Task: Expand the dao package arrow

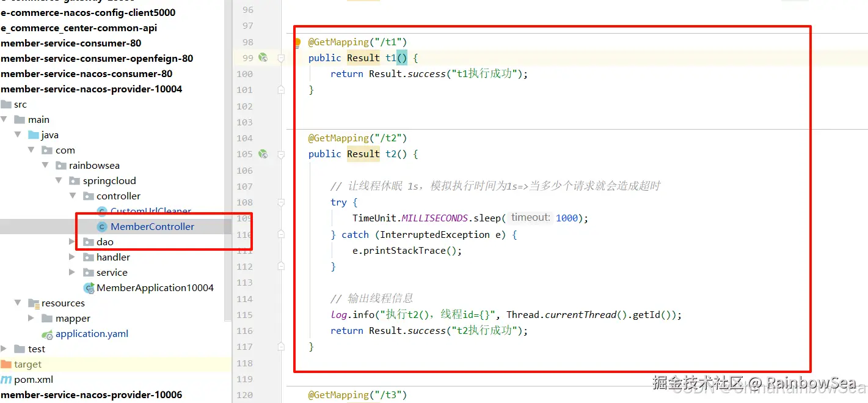Action: click(73, 242)
